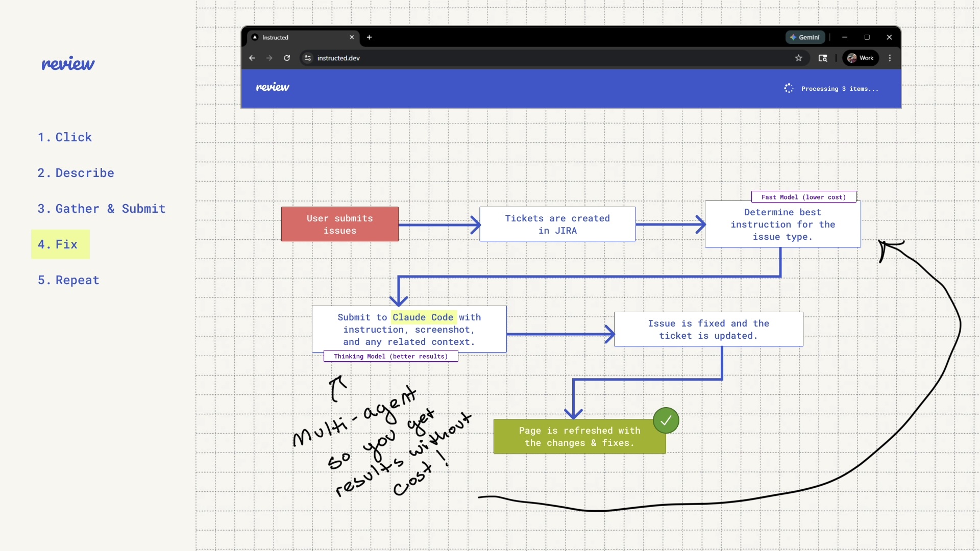Click the browser back arrow
Screen dimensions: 980x551
pyautogui.click(x=252, y=58)
